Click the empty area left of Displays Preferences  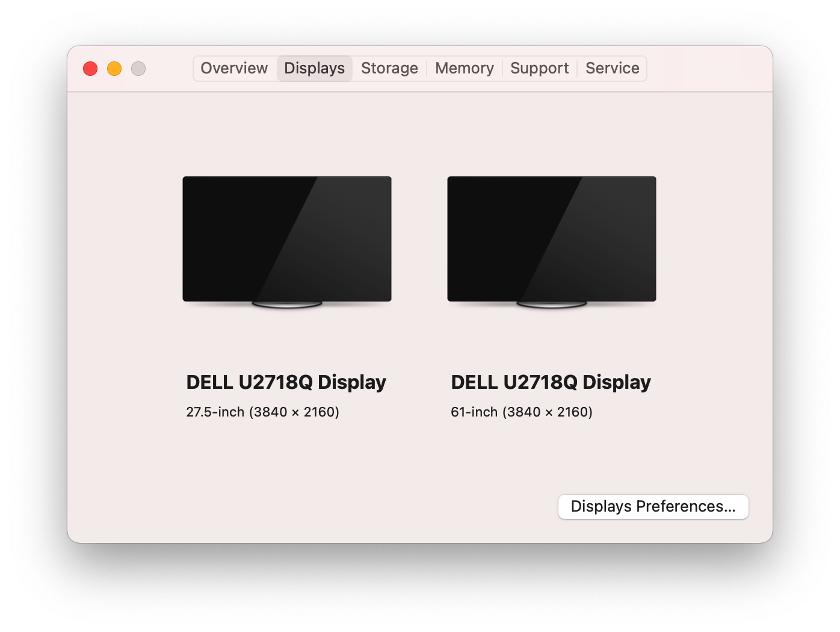313,507
